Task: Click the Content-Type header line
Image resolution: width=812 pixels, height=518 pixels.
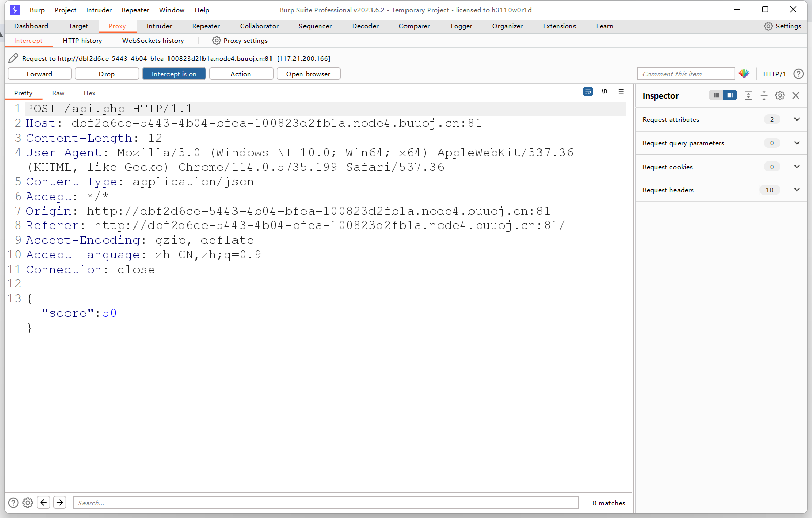Action: tap(140, 182)
